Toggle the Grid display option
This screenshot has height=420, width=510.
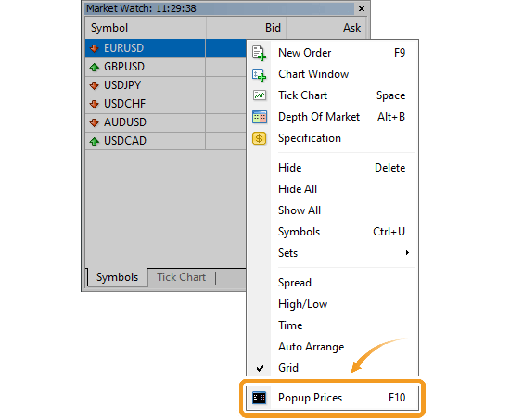tap(288, 368)
